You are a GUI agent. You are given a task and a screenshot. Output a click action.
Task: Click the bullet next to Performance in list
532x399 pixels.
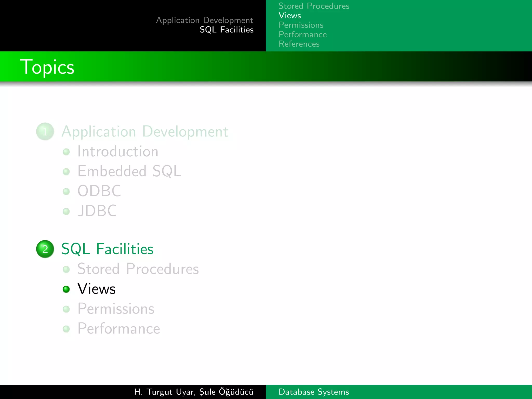point(66,329)
